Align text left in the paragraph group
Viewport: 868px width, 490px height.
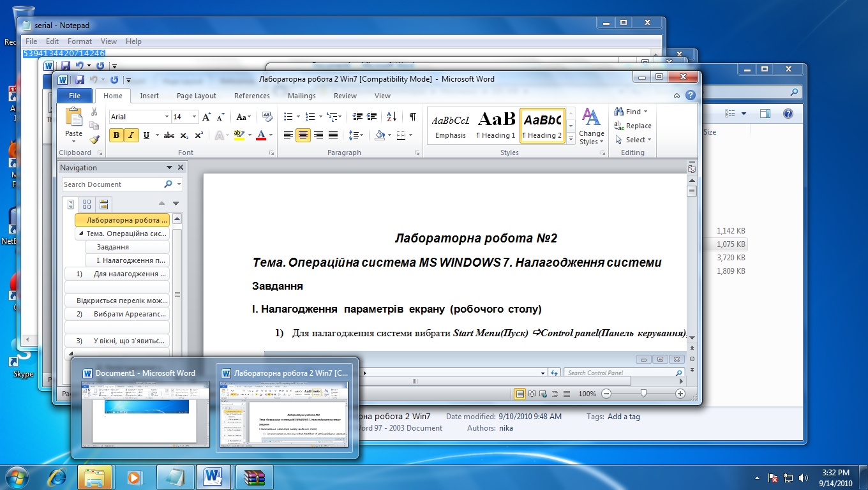click(288, 135)
